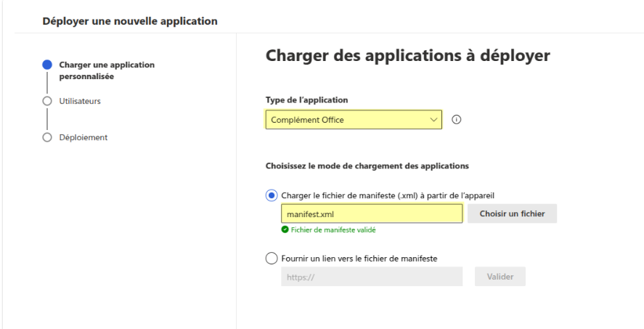Click the info icon beside the application type
The height and width of the screenshot is (329, 644).
point(457,120)
